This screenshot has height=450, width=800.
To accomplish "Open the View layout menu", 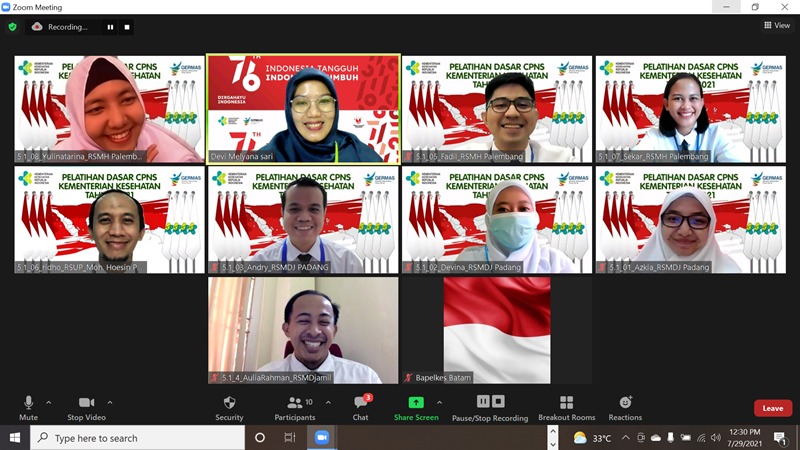I will pos(776,26).
